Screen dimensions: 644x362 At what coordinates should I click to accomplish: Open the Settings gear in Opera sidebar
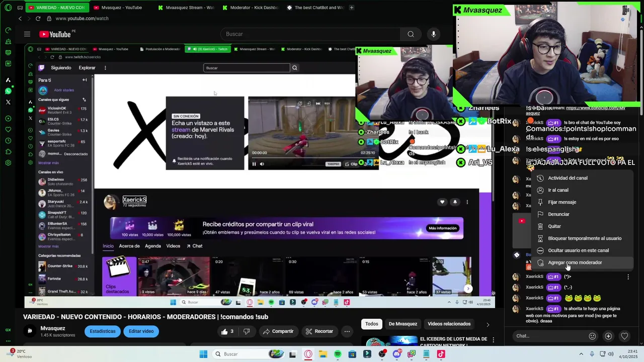point(8,163)
